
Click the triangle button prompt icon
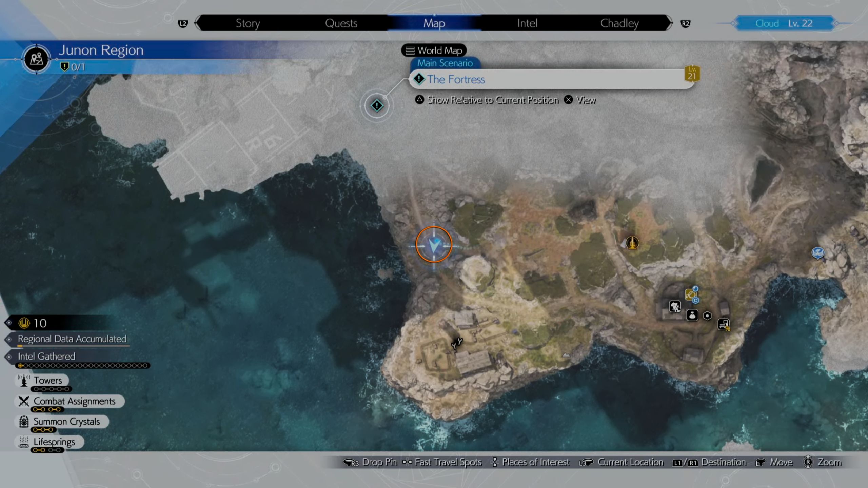[420, 100]
